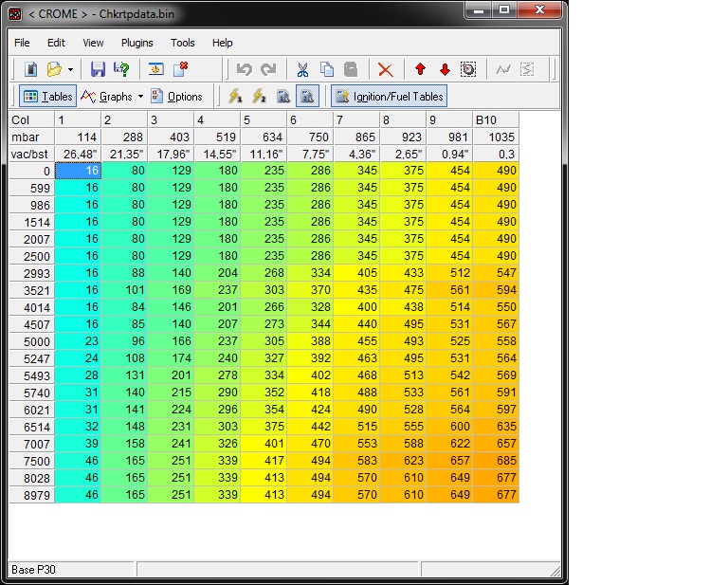
Task: Expand the Graphs dropdown arrow
Action: point(140,97)
